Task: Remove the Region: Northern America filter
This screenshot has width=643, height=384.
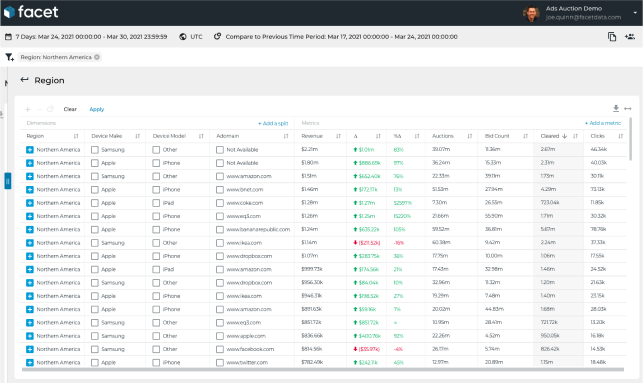Action: coord(97,57)
